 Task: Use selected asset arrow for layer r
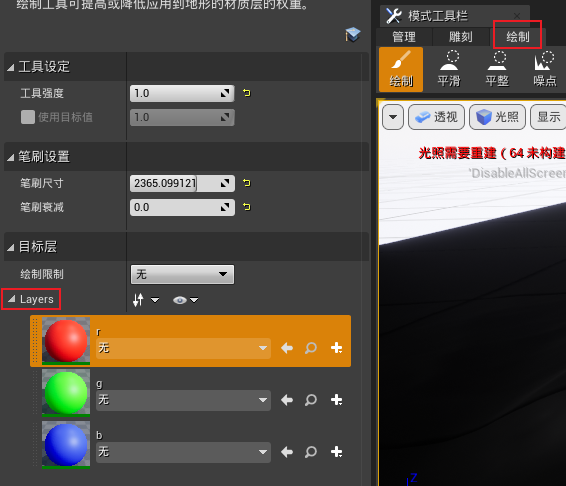pos(287,348)
